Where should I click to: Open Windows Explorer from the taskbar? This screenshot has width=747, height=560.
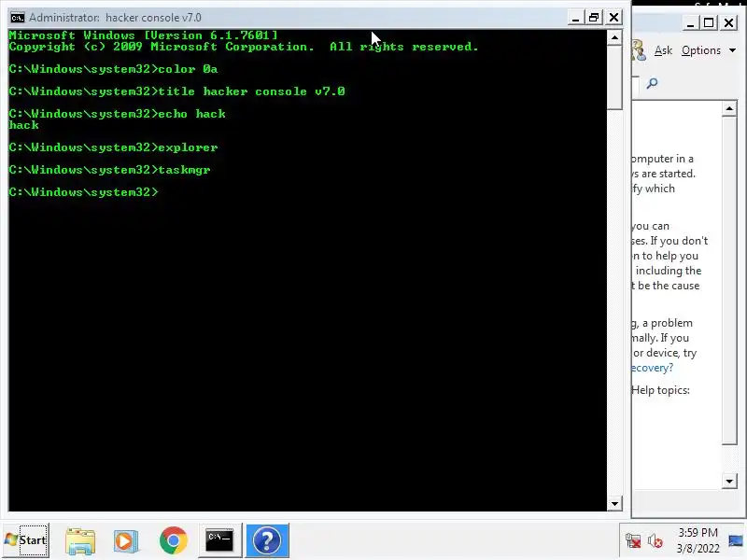click(80, 540)
